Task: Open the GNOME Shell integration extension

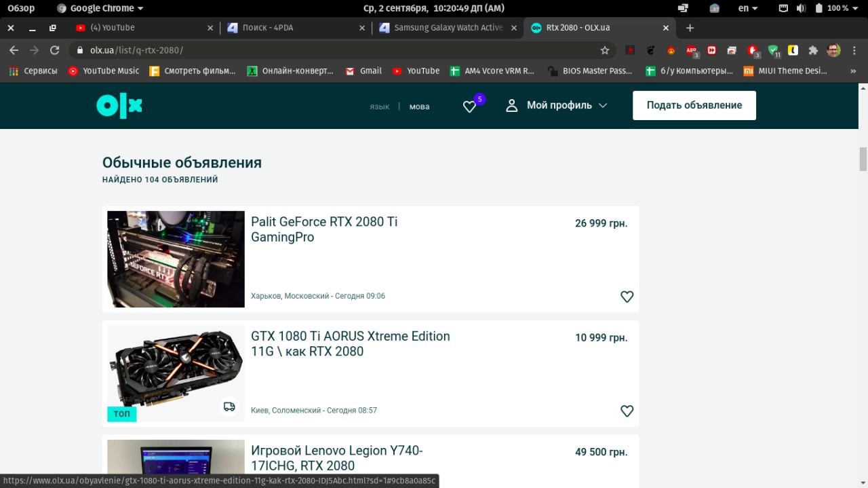Action: coord(650,50)
